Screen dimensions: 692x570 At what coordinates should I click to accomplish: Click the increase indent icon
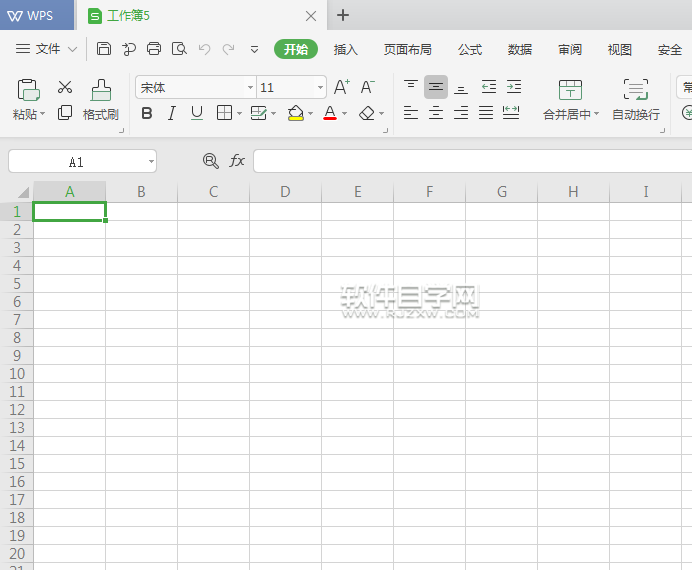click(x=514, y=87)
